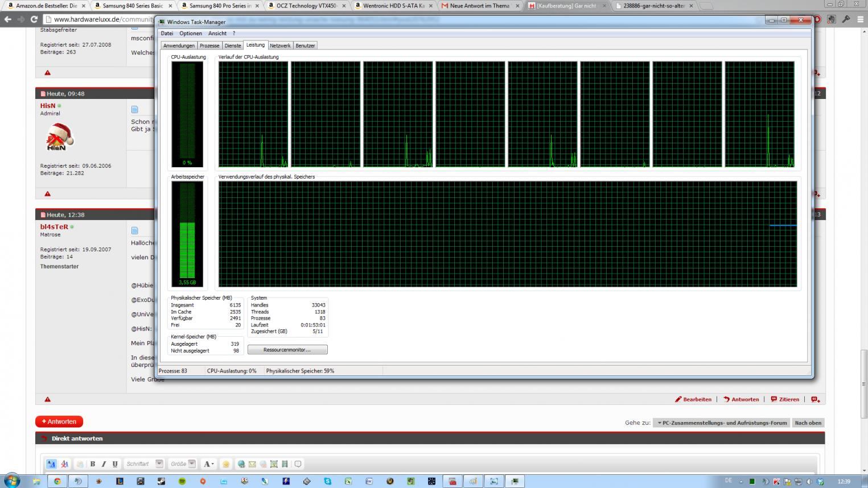Click the insert link globe icon
This screenshot has width=868, height=488.
(241, 464)
